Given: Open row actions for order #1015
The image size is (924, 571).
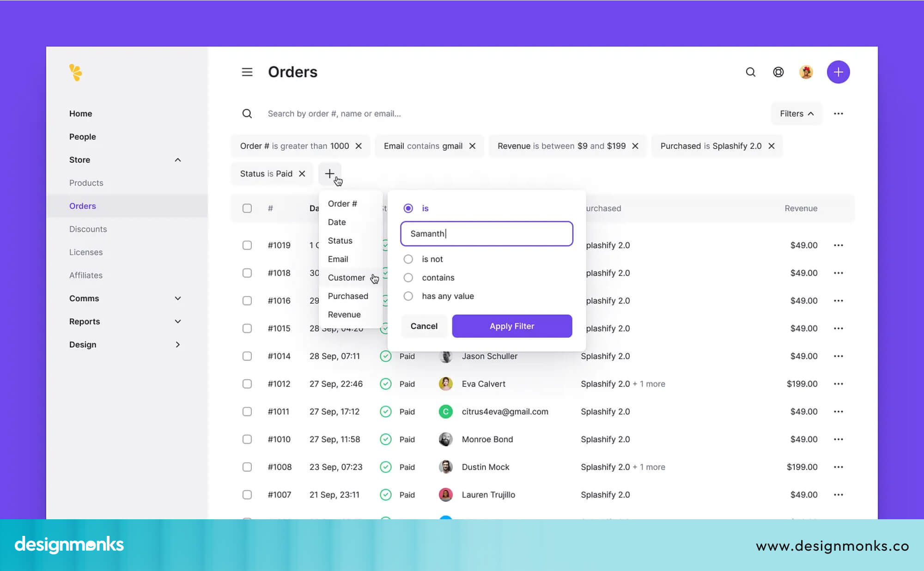Looking at the screenshot, I should coord(839,328).
